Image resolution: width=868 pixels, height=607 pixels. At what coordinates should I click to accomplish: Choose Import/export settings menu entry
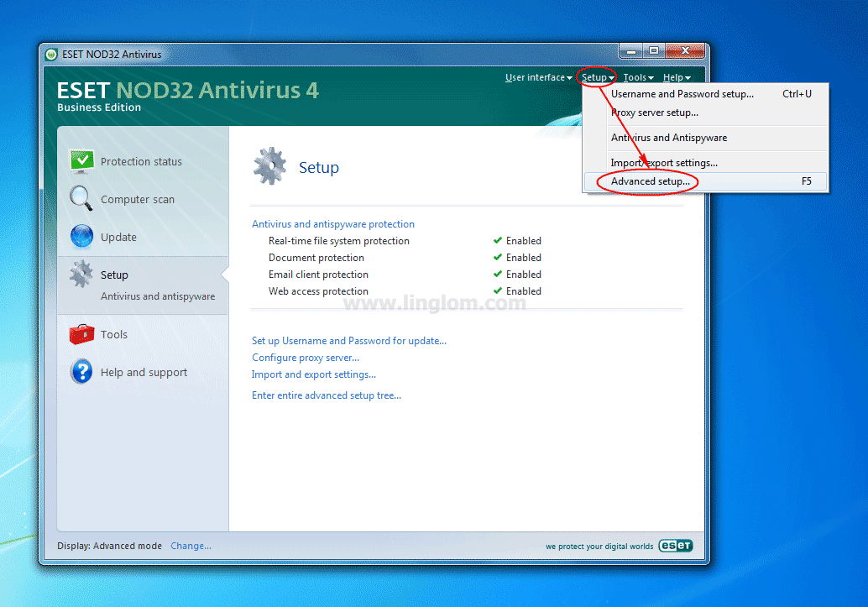coord(706,163)
